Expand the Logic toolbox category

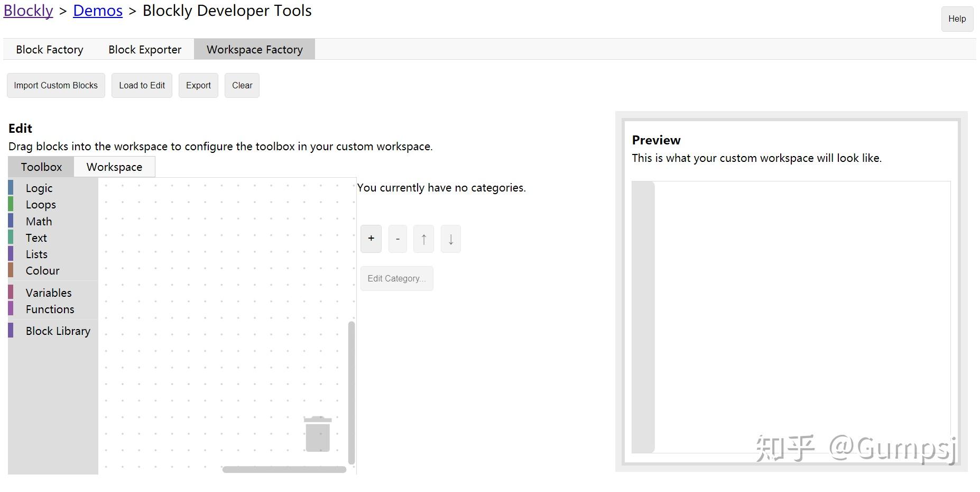pos(39,188)
